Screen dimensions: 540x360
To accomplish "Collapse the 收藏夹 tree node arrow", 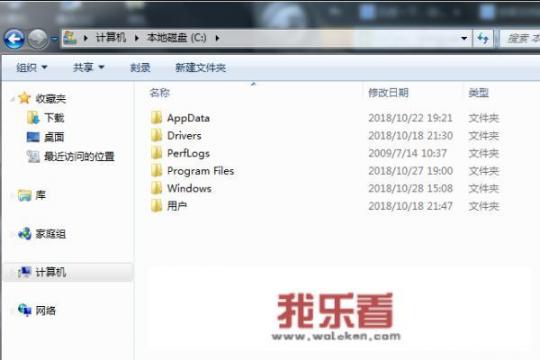I will [x=12, y=99].
